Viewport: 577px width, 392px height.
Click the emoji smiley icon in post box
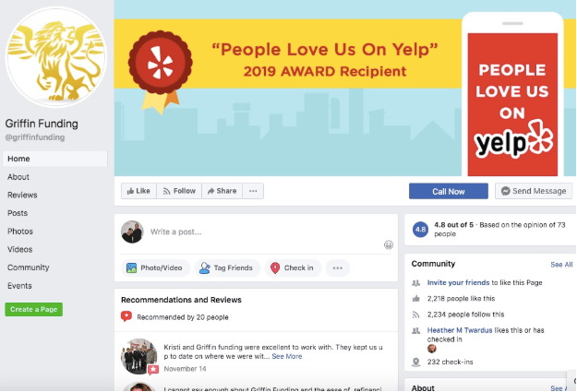389,245
